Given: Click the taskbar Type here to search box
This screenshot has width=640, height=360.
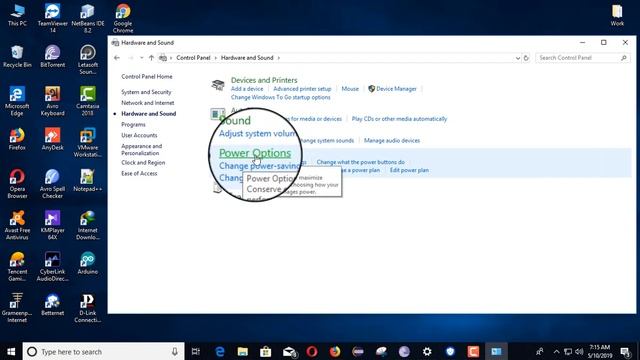Looking at the screenshot, I should pos(103,351).
